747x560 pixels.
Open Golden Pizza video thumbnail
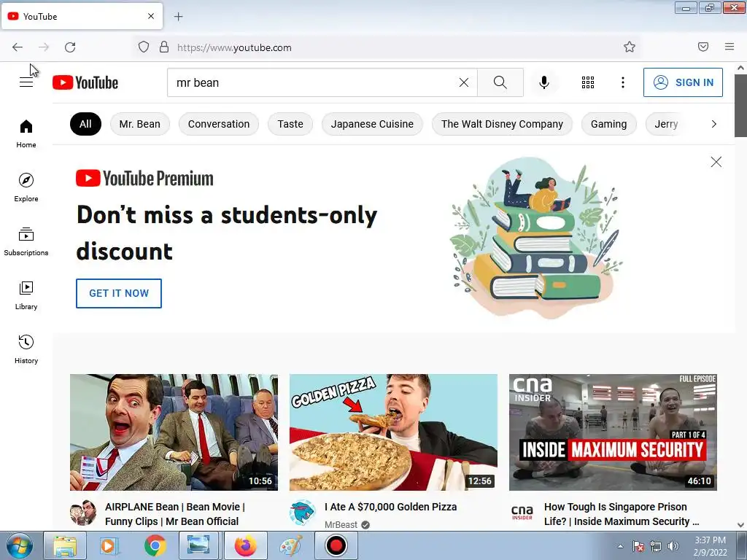coord(393,432)
